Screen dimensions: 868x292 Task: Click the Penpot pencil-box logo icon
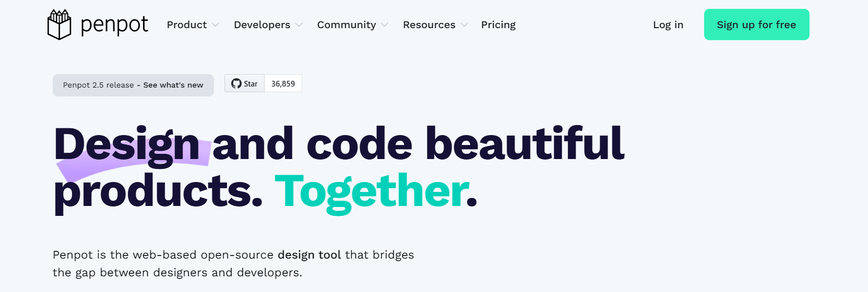(x=59, y=25)
